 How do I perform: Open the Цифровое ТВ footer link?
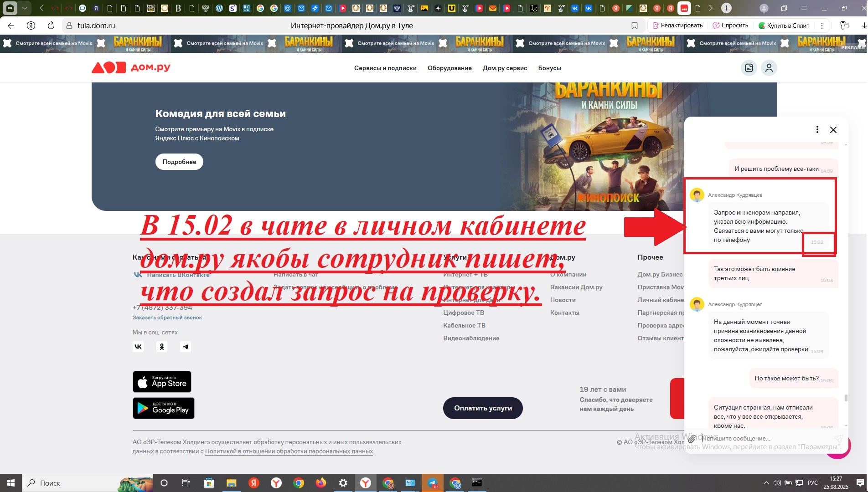coord(464,313)
